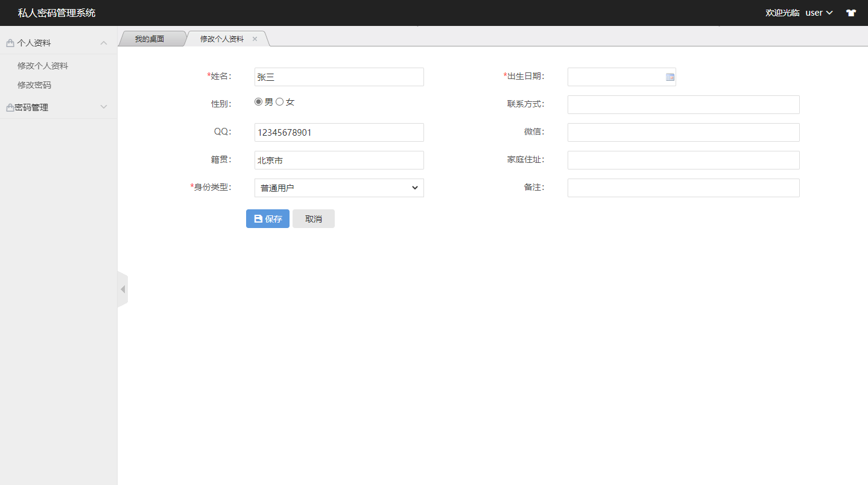Click the 保存 save button
Screen dimensions: 868x485
coord(267,218)
